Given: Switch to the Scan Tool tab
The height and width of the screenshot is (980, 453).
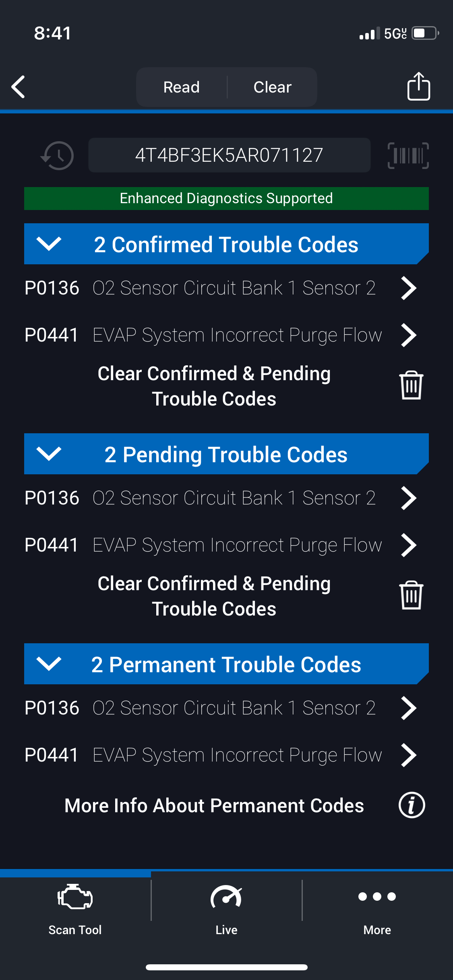Looking at the screenshot, I should pyautogui.click(x=75, y=907).
